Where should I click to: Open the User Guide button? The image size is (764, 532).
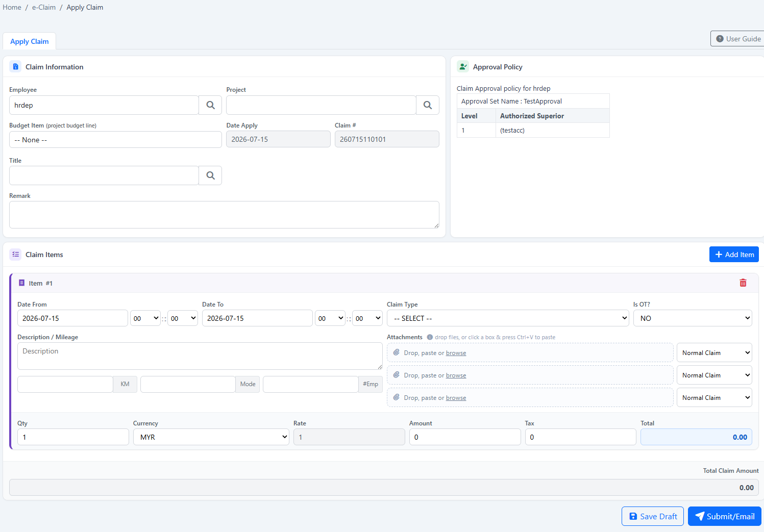pos(737,39)
